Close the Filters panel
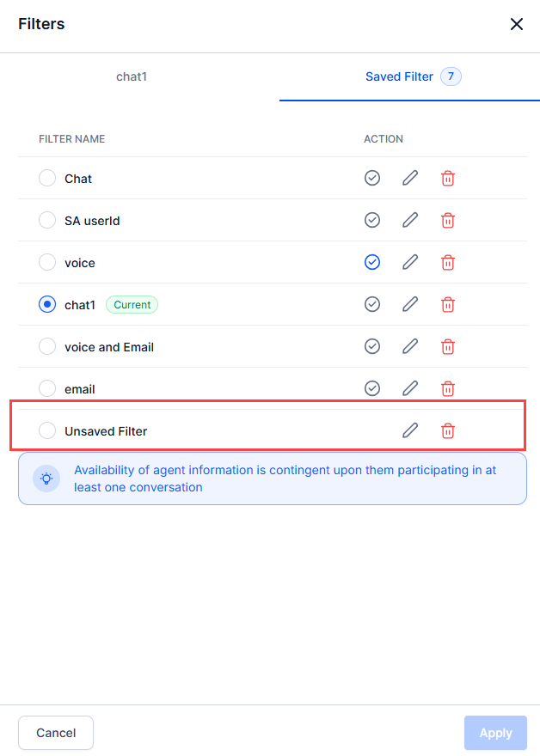540x756 pixels. 517,24
